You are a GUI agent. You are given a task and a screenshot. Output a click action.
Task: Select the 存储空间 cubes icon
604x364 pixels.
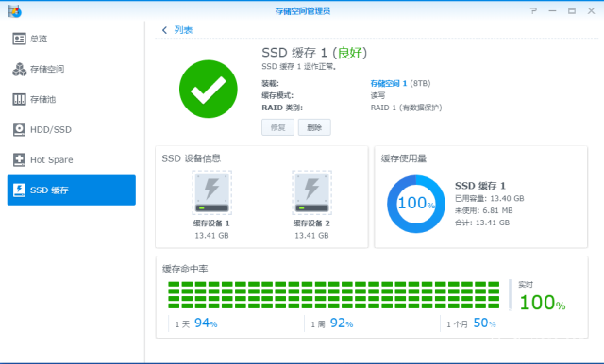click(19, 69)
